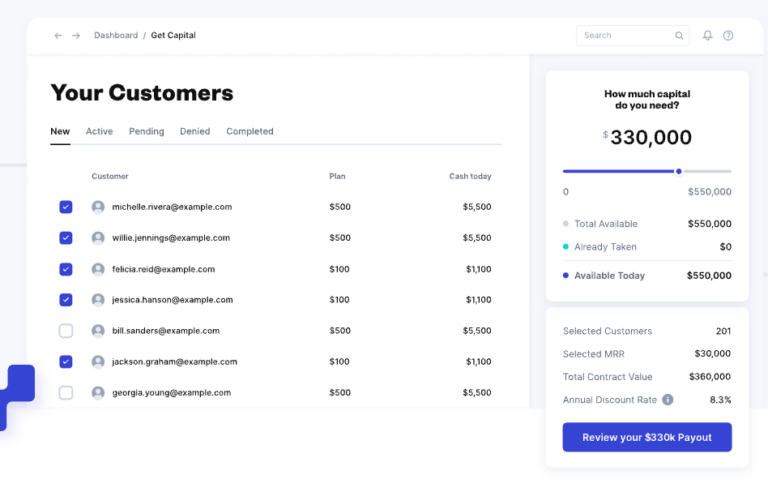
Task: Show the Denied customers tab
Action: coord(195,131)
